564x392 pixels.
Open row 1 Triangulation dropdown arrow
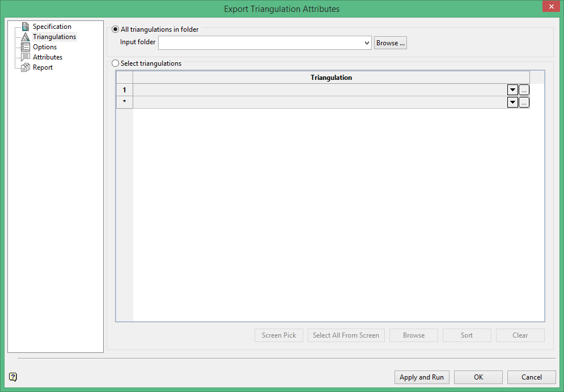pos(512,90)
